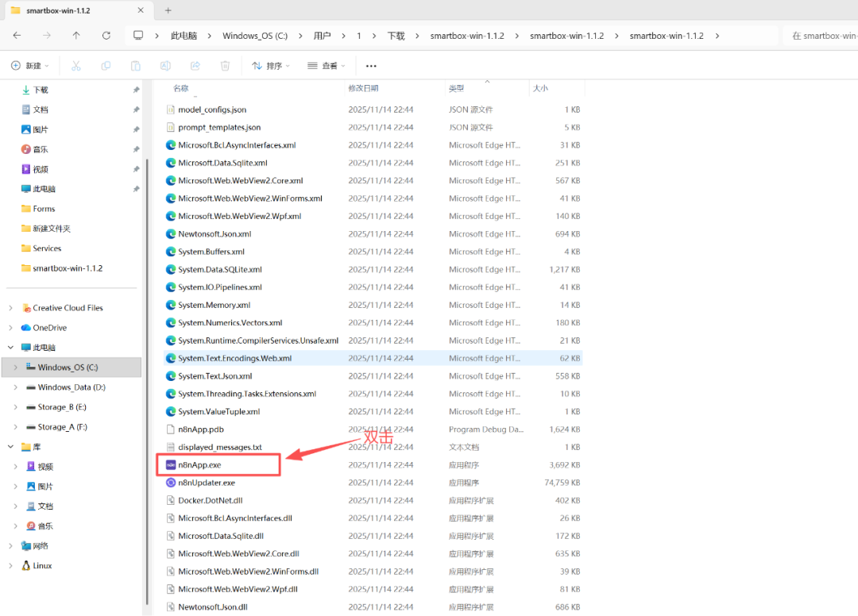Collapse the 此电脑 tree node

click(10, 347)
